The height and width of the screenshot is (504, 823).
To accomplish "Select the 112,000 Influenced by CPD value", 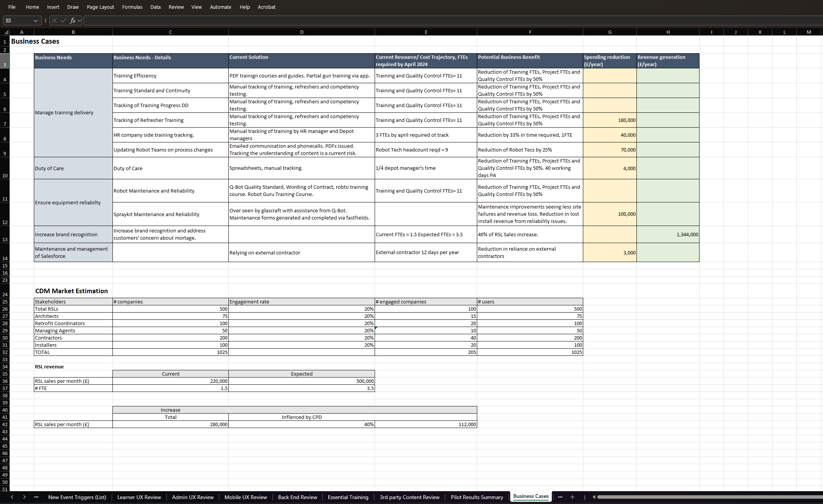I will point(426,425).
